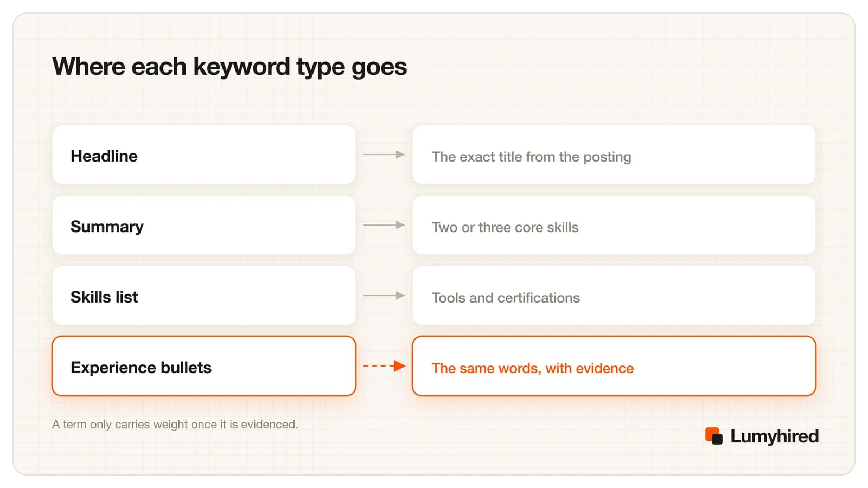Click the "Skills list" label
Screen dimensions: 868x488
coord(104,297)
